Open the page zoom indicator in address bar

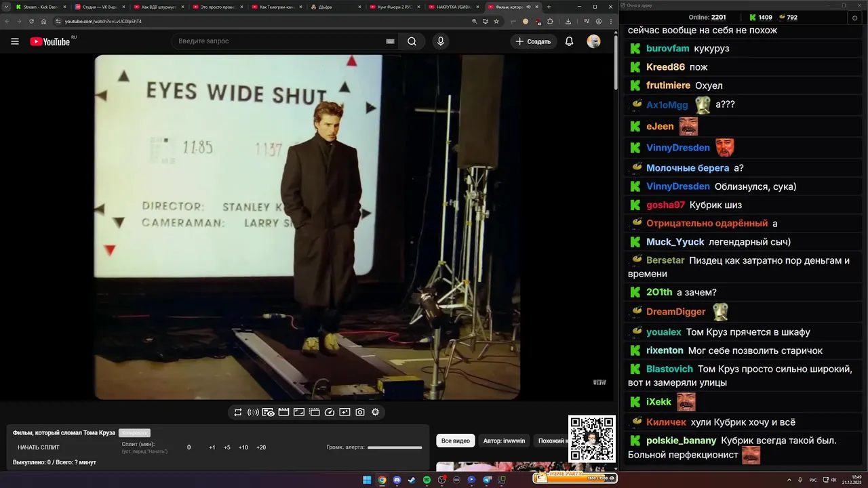475,21
